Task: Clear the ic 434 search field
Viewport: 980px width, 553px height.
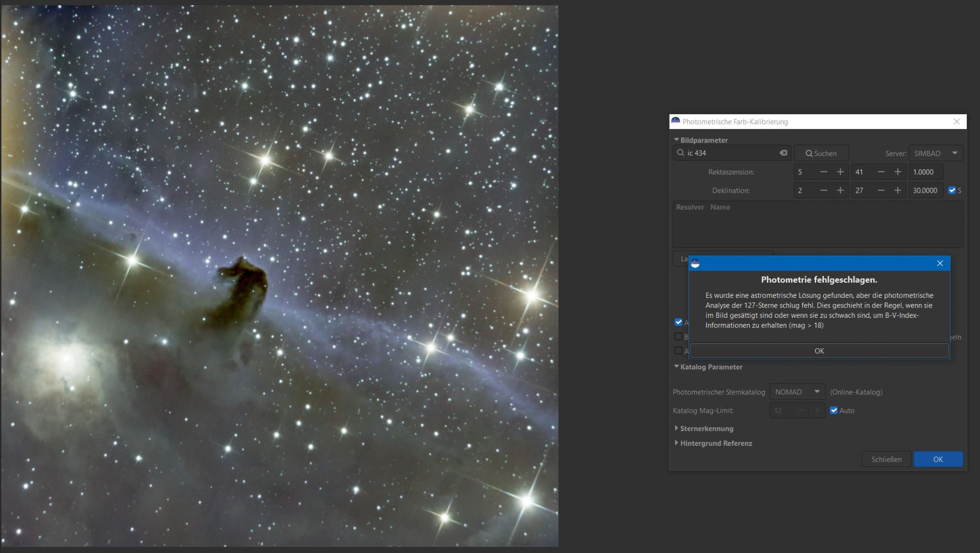Action: tap(783, 153)
